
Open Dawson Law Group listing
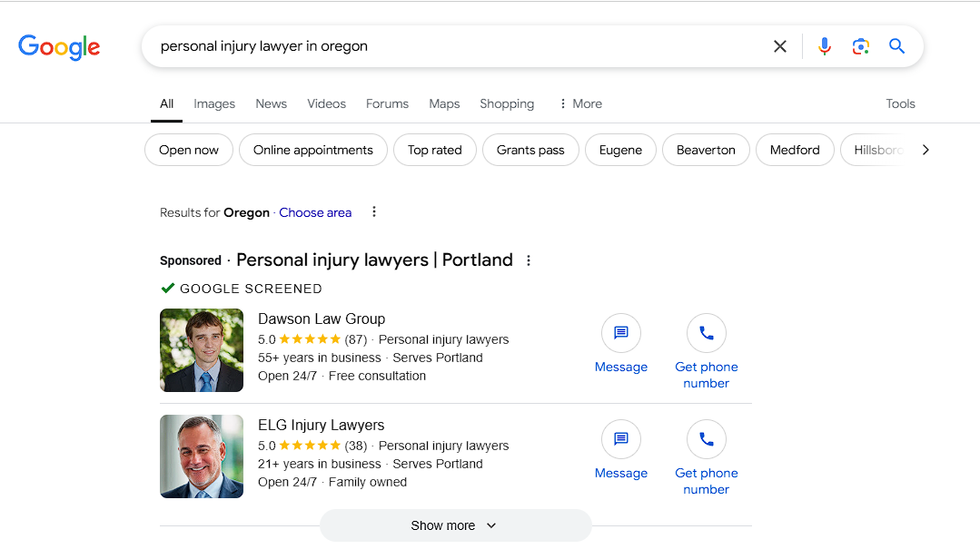(322, 319)
